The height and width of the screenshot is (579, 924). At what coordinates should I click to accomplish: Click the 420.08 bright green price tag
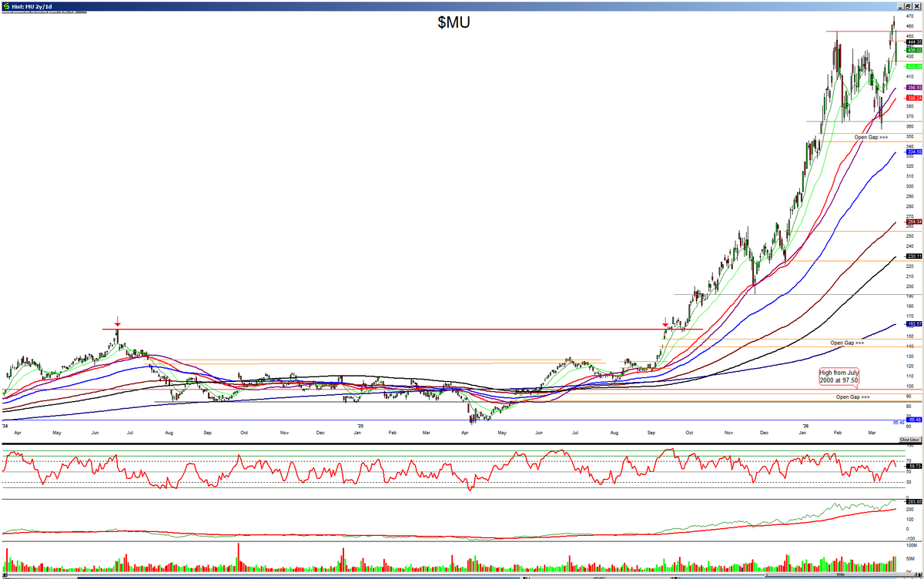[914, 67]
